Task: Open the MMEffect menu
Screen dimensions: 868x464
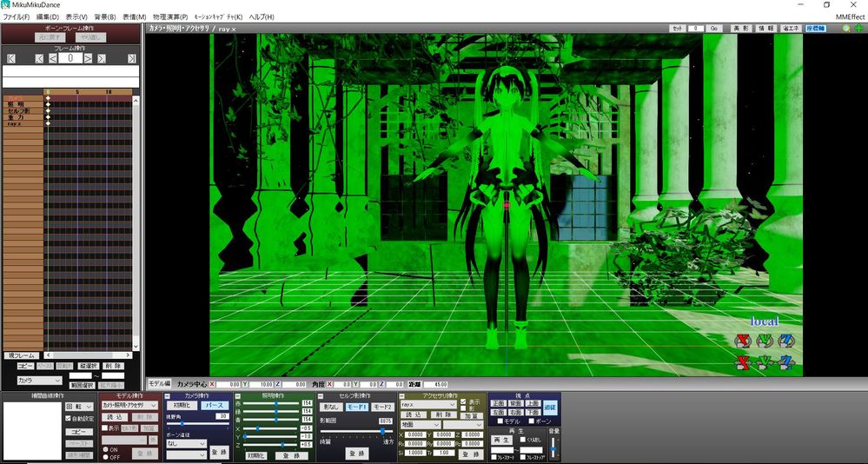Action: tap(850, 17)
